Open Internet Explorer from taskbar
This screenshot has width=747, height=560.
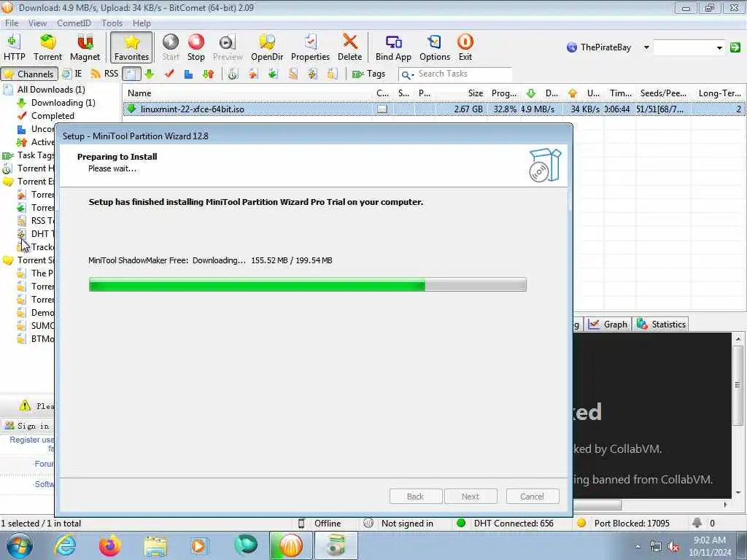coord(65,545)
